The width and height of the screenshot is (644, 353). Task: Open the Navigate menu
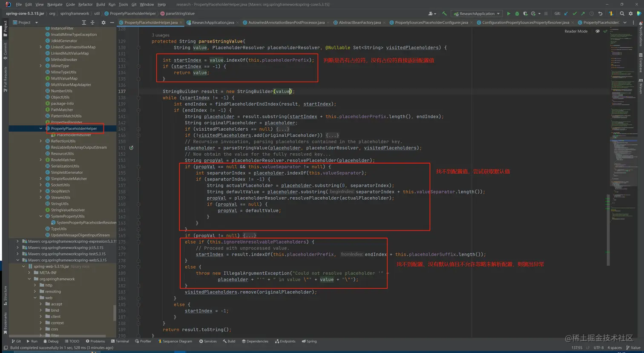coord(55,4)
